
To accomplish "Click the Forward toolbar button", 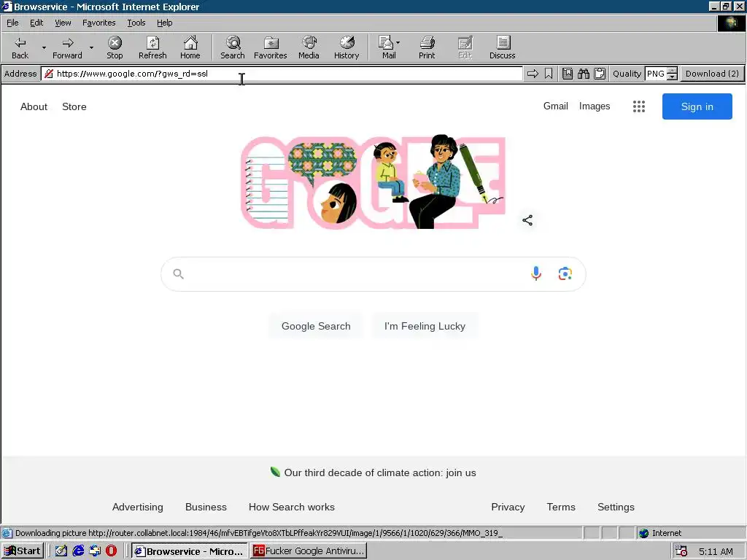I will 67,47.
